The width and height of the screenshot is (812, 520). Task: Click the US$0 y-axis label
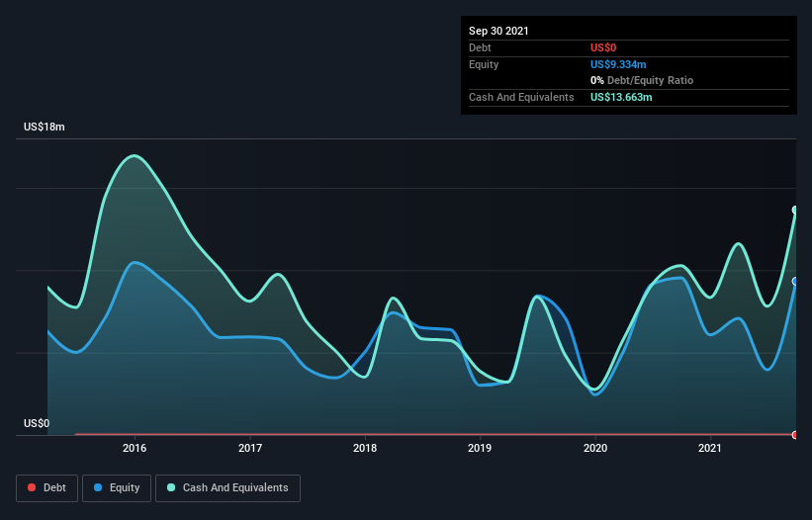[x=37, y=423]
